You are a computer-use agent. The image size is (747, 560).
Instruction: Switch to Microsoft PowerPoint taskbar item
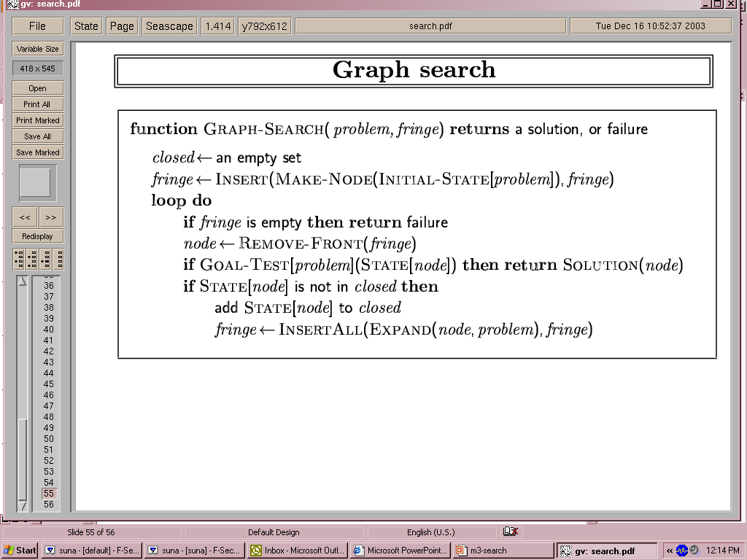pos(399,551)
